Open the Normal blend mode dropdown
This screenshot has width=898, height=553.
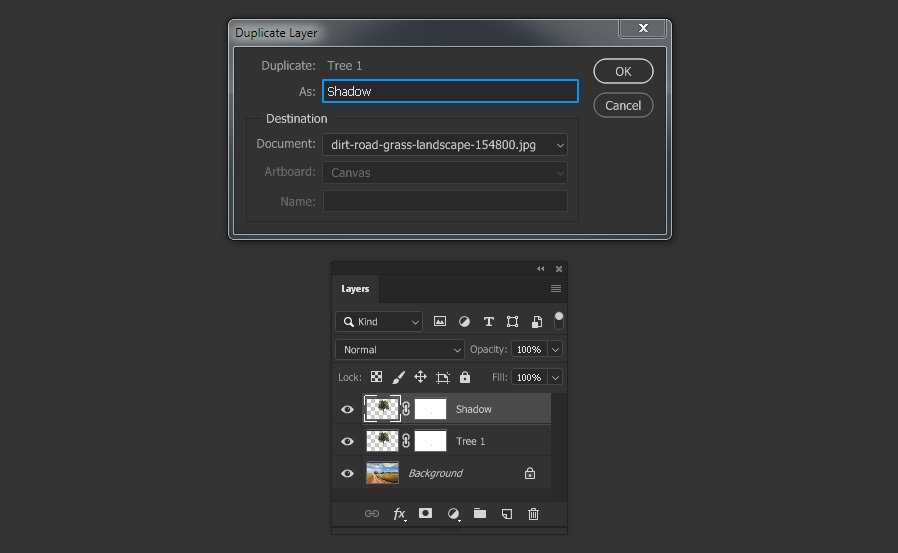400,350
